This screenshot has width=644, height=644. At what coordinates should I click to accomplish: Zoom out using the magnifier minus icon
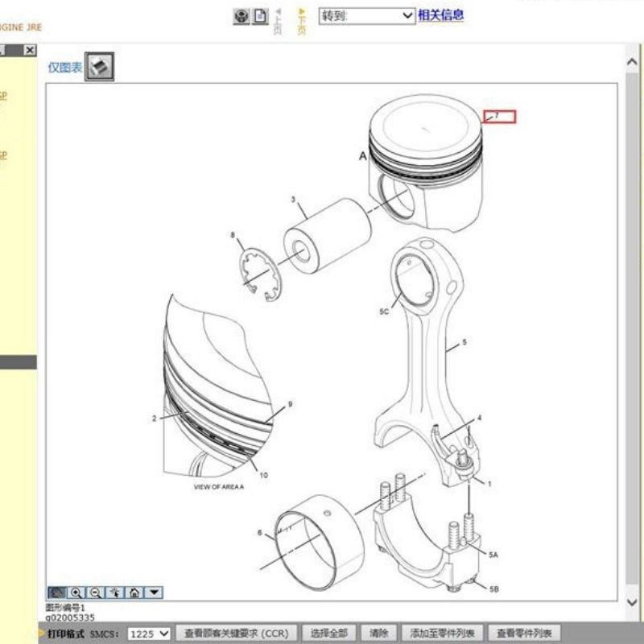tap(95, 592)
